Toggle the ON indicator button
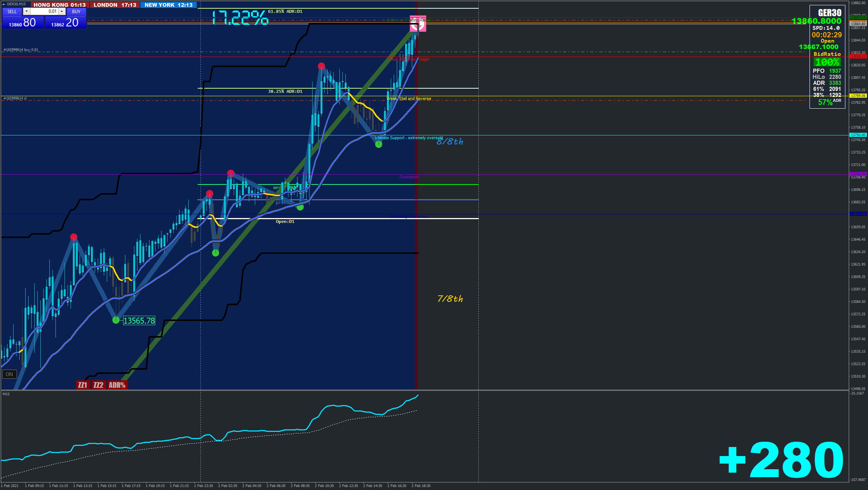The image size is (868, 490). pos(9,374)
